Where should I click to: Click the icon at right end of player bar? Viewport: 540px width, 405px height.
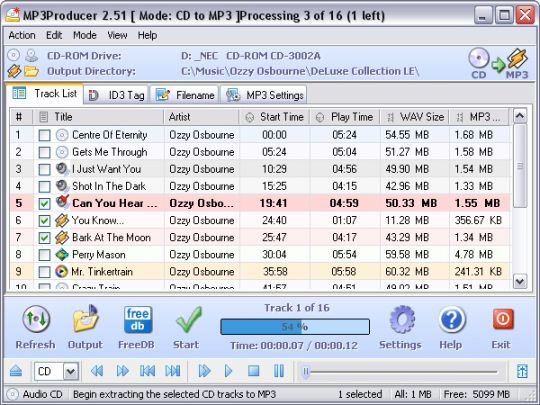pos(522,371)
